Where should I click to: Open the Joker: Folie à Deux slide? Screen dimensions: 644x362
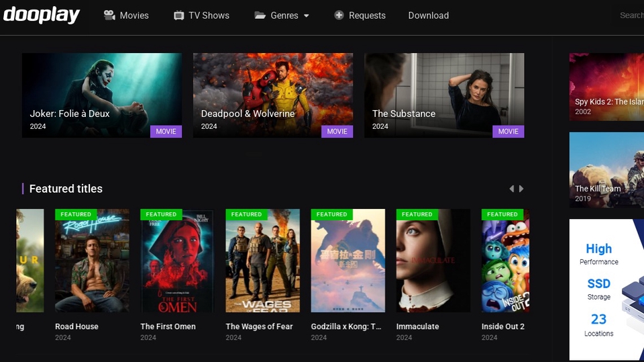(102, 95)
